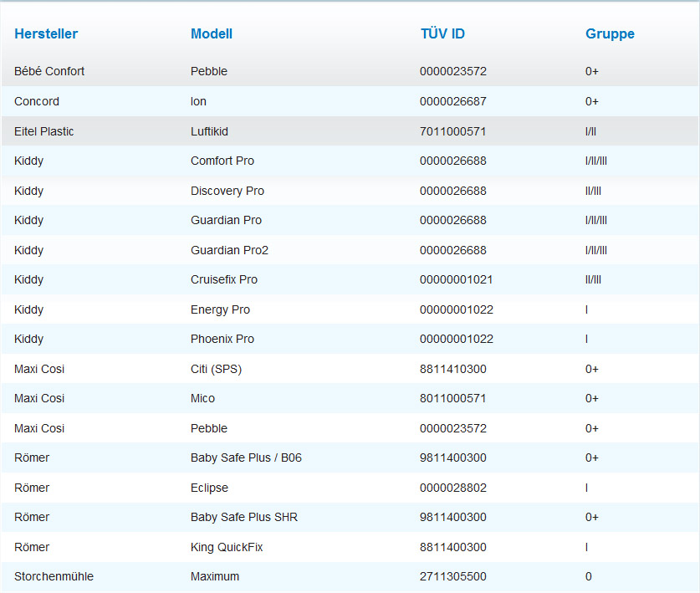This screenshot has width=700, height=593.
Task: Select the Storchenmühle manufacturer cell
Action: pos(54,576)
